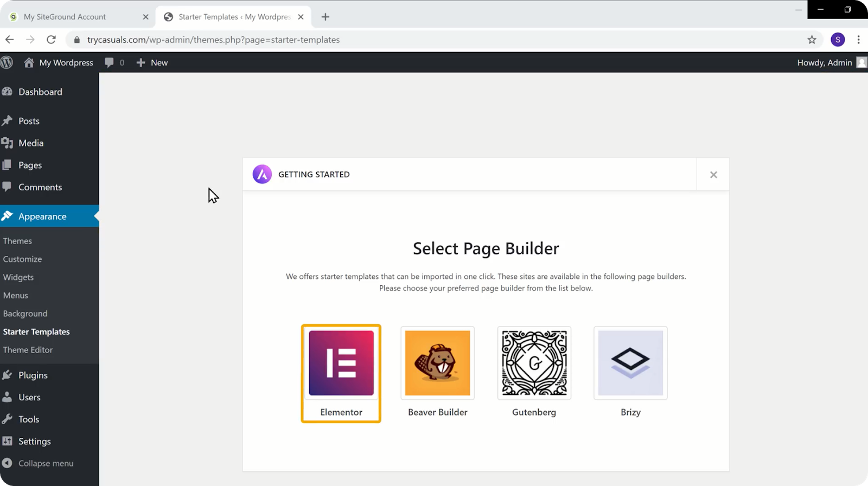Go forward in browser history
Image resolution: width=868 pixels, height=486 pixels.
30,40
